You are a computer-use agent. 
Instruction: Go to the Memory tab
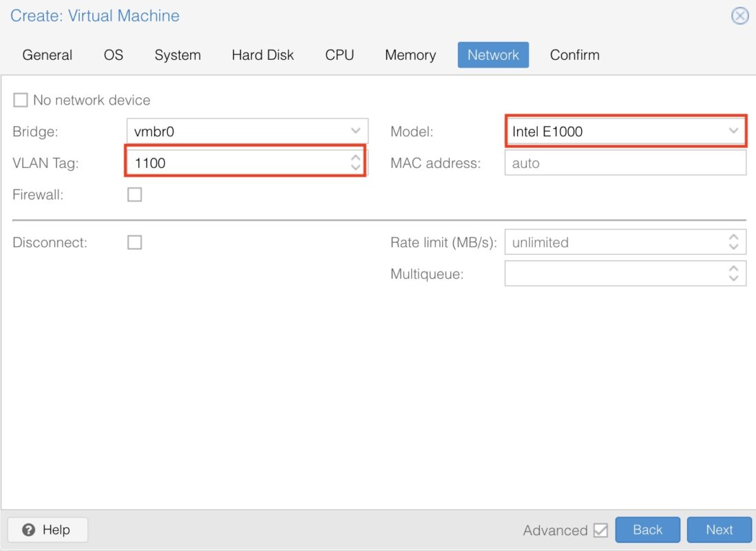pyautogui.click(x=410, y=55)
